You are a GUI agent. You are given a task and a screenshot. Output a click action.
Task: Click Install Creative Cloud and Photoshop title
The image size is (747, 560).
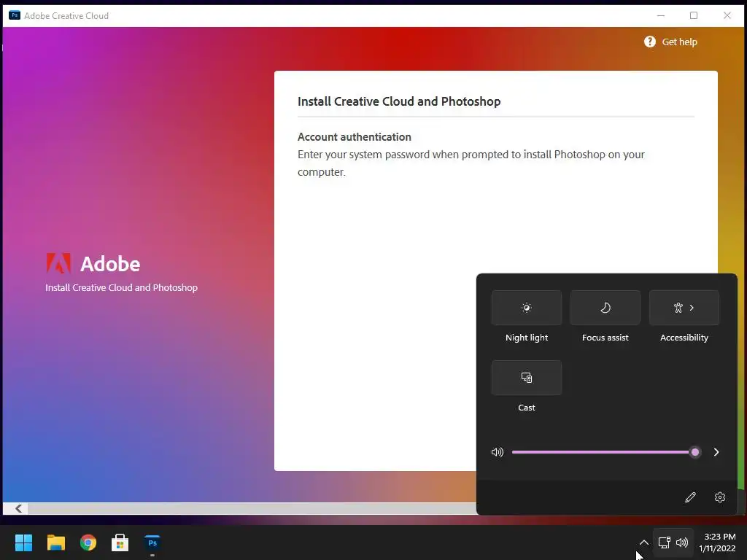399,101
